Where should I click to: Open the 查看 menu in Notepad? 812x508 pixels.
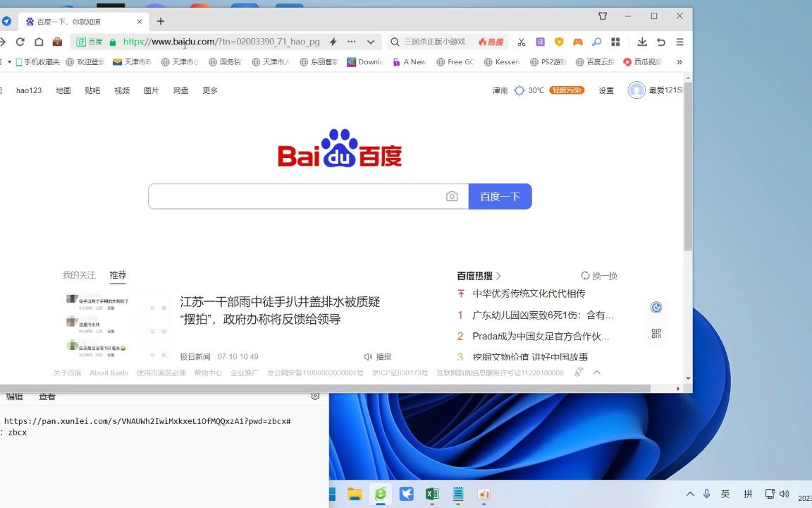point(47,397)
